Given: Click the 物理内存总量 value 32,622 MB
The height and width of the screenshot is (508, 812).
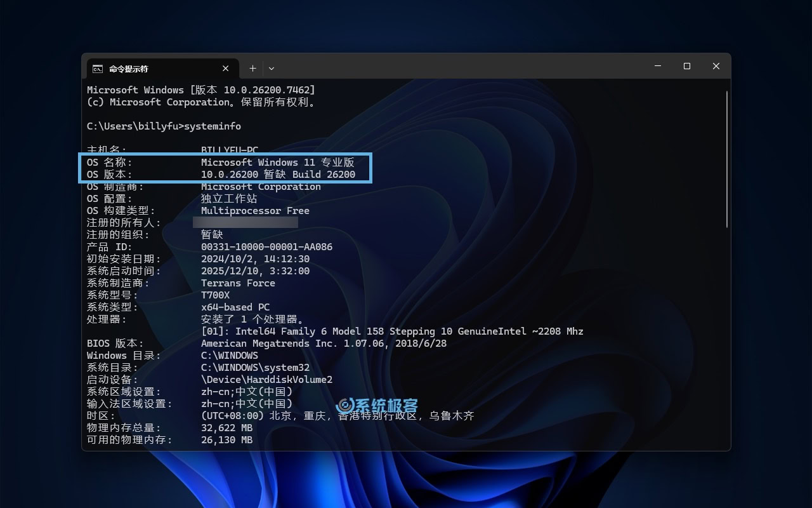Looking at the screenshot, I should 226,427.
